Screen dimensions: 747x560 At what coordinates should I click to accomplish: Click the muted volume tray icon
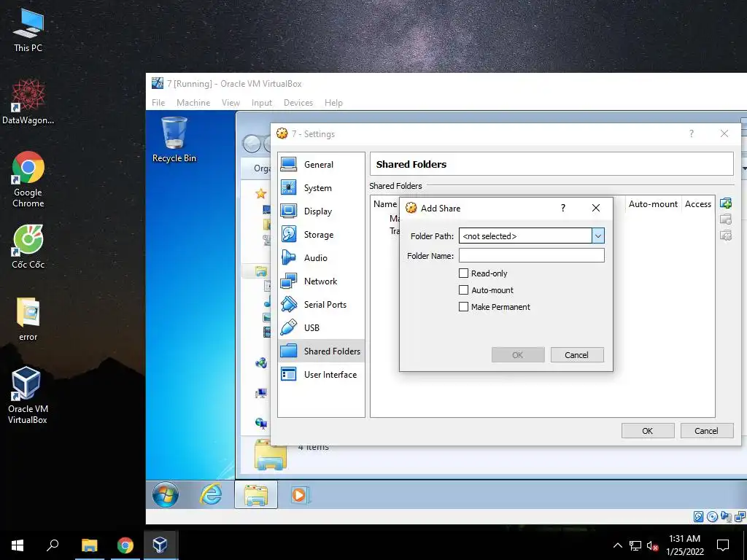tap(652, 545)
